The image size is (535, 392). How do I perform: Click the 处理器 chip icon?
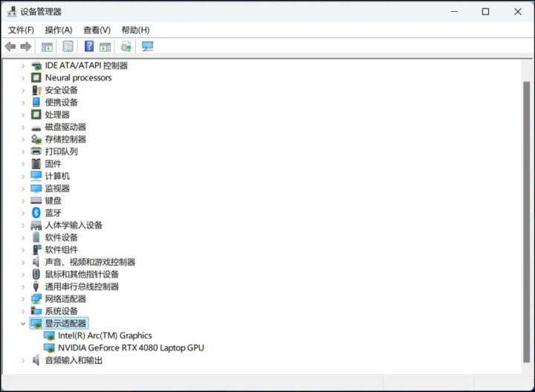click(x=36, y=114)
